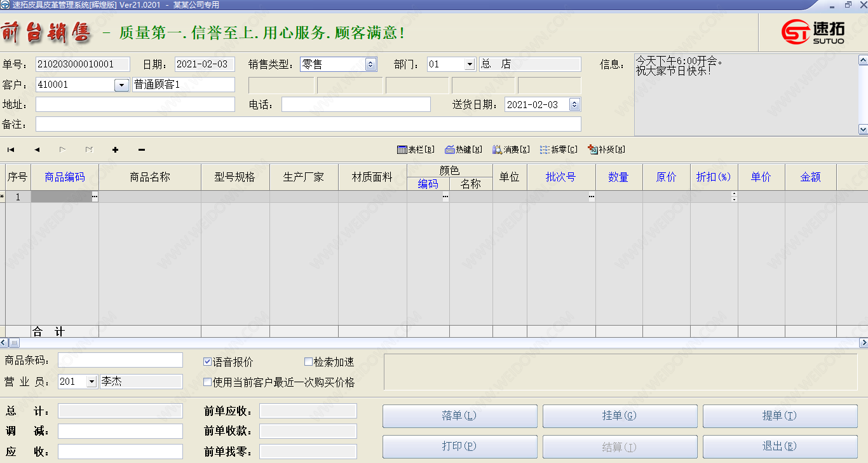The height and width of the screenshot is (463, 868).
Task: Click in 应收 input field
Action: 120,452
